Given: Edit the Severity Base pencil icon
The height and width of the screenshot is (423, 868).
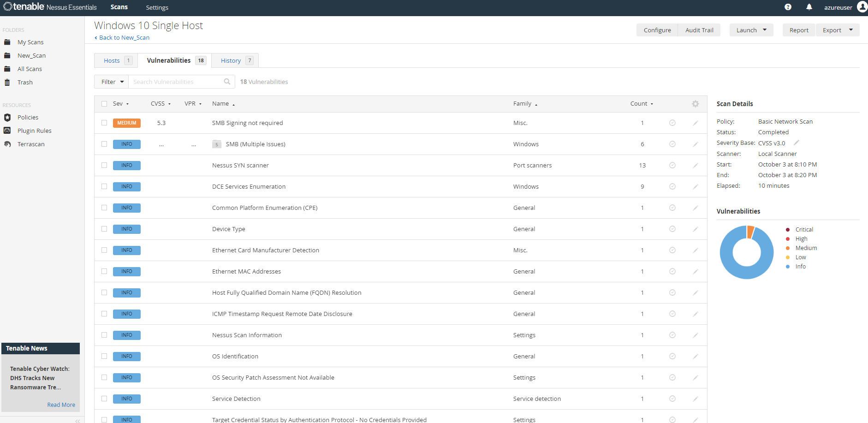Looking at the screenshot, I should click(x=797, y=143).
